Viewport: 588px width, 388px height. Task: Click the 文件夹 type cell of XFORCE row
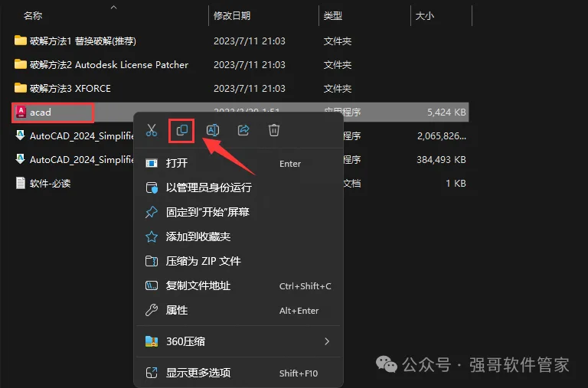pos(338,89)
